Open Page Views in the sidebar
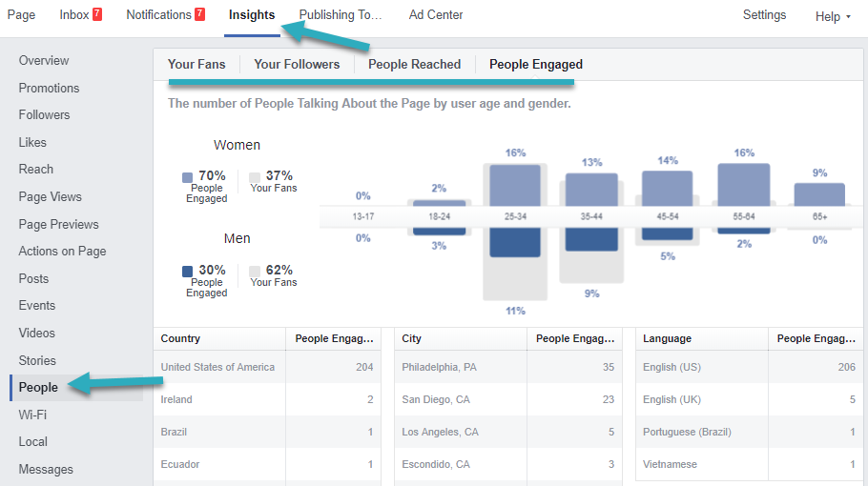 [50, 197]
